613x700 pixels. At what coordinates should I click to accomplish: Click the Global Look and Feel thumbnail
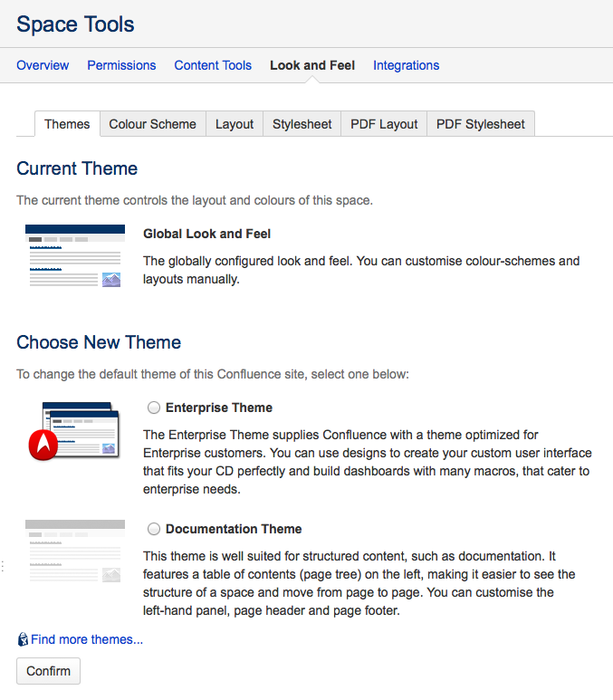(74, 255)
